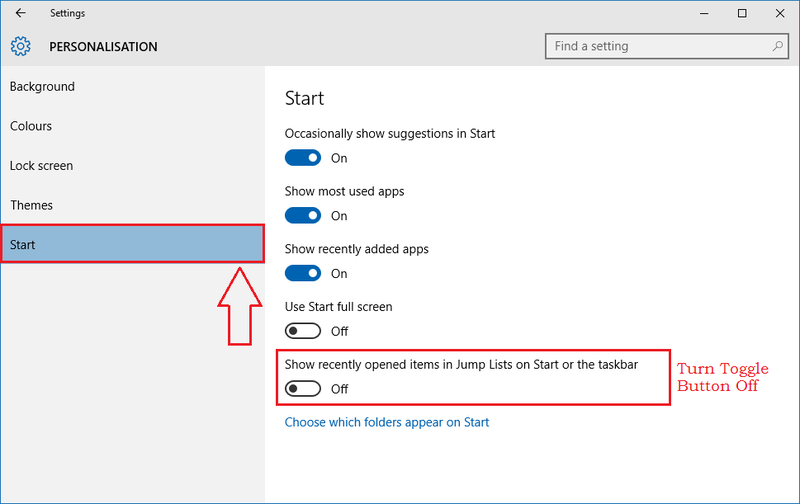
Task: Go back with the arrow icon
Action: (20, 13)
